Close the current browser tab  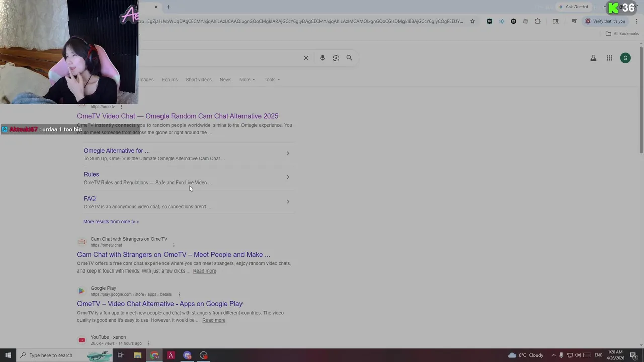pyautogui.click(x=156, y=7)
